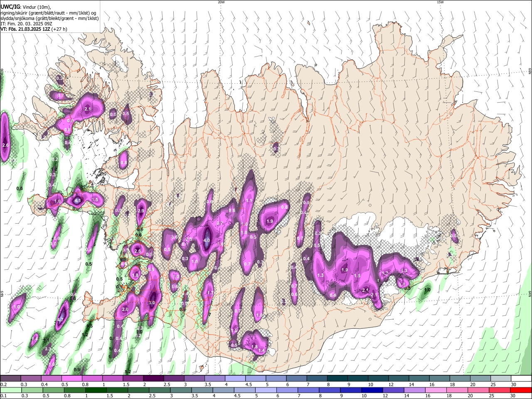This screenshot has height=399, width=532.
Task: Click the '4.0' precipitation value on the map
Action: [x=207, y=240]
